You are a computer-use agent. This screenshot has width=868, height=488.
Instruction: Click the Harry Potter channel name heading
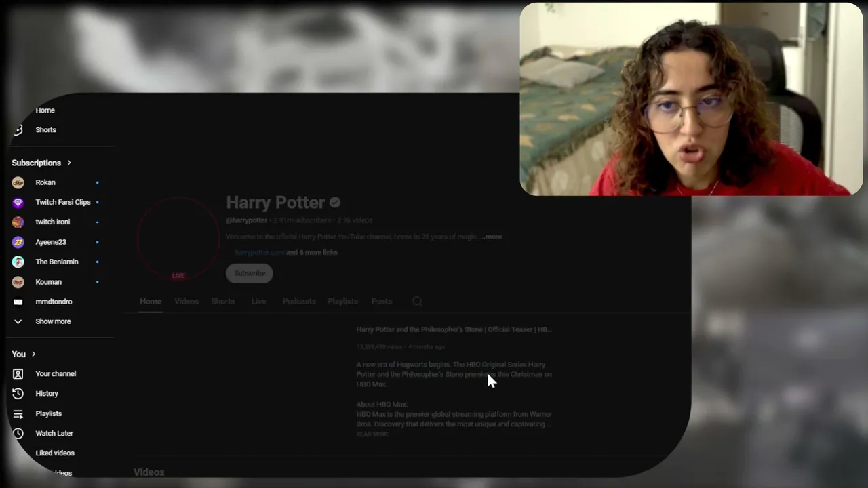275,202
